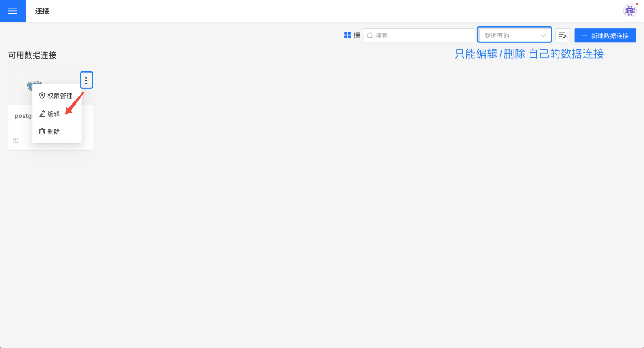Choose 编辑 from the context menu

coord(57,114)
